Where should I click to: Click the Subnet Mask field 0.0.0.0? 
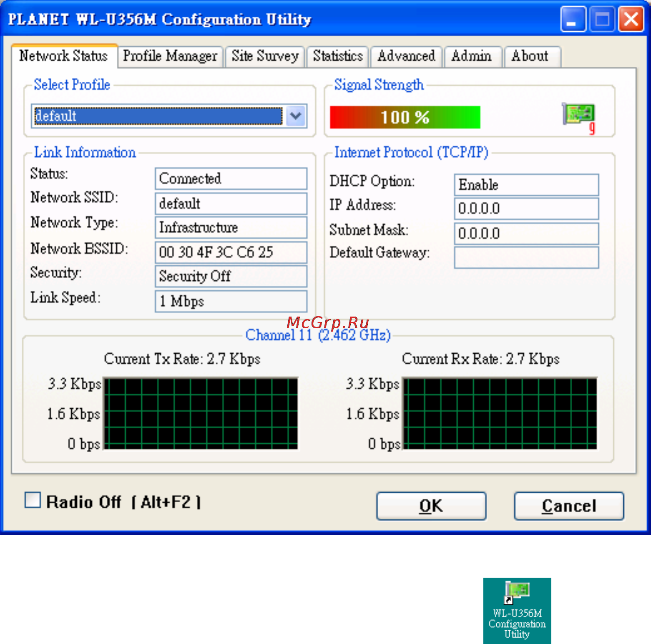[x=526, y=233]
